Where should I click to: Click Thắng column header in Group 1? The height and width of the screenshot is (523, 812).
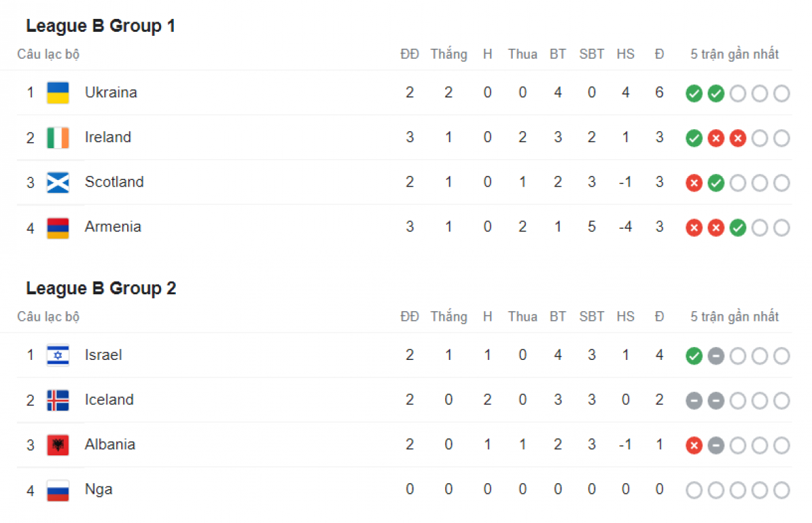(x=449, y=54)
